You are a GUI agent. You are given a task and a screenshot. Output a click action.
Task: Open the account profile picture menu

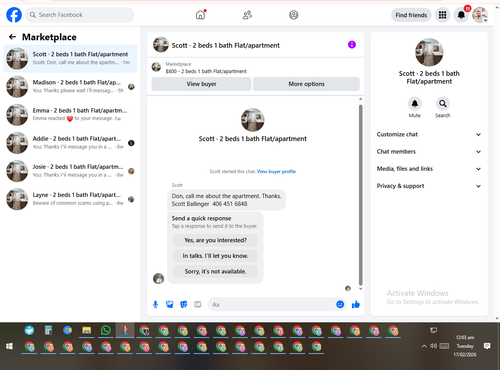[480, 15]
